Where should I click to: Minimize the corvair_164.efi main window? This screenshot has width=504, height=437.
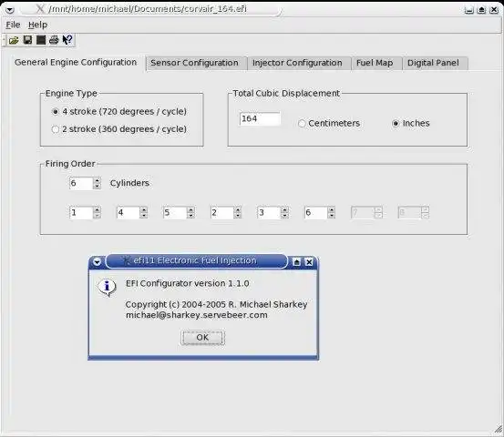pyautogui.click(x=469, y=10)
